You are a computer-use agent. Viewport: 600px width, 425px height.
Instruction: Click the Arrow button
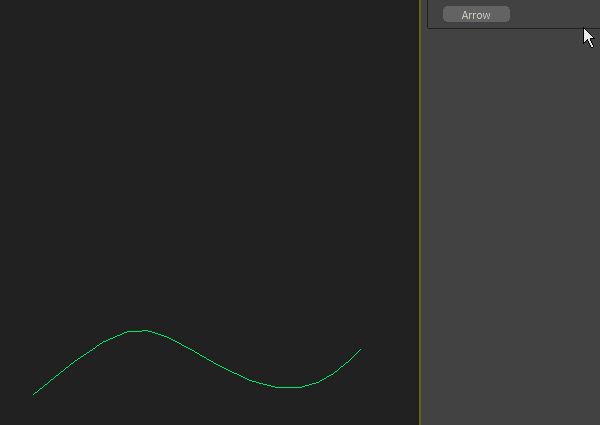(x=476, y=15)
